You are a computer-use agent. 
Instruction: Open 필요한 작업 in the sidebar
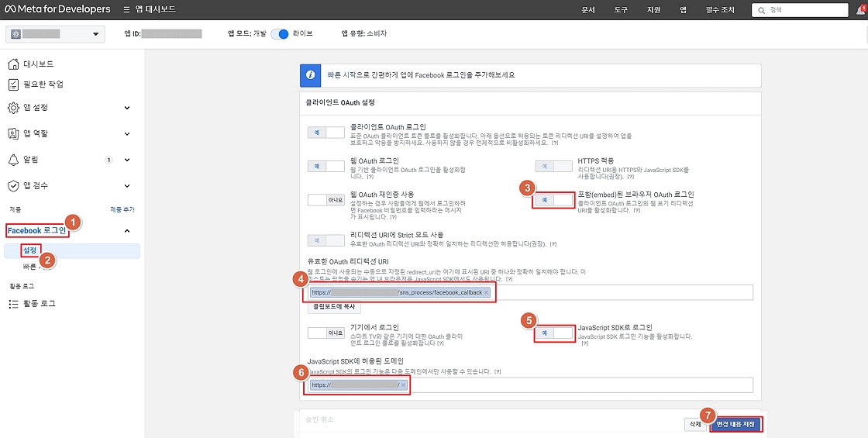tap(43, 84)
